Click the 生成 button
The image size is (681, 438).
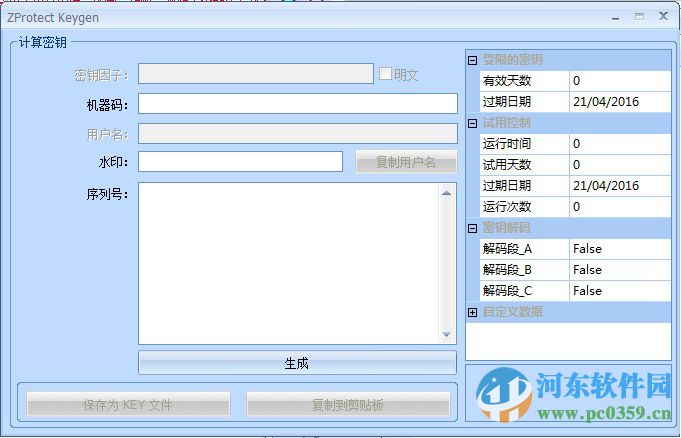(297, 363)
